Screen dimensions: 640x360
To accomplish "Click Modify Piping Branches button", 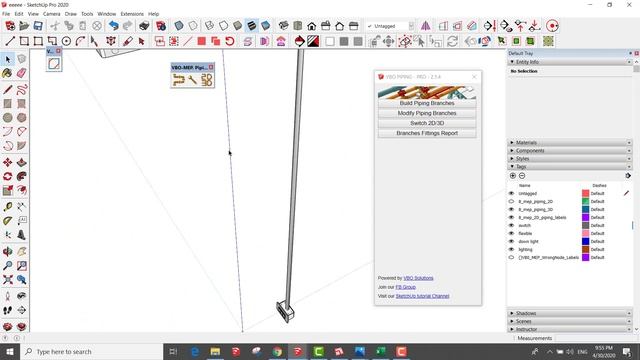I will 427,113.
